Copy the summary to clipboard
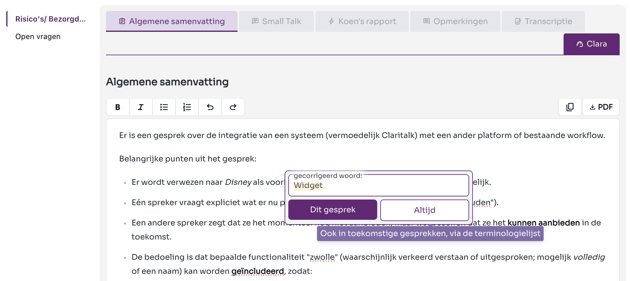This screenshot has height=281, width=644. point(570,107)
